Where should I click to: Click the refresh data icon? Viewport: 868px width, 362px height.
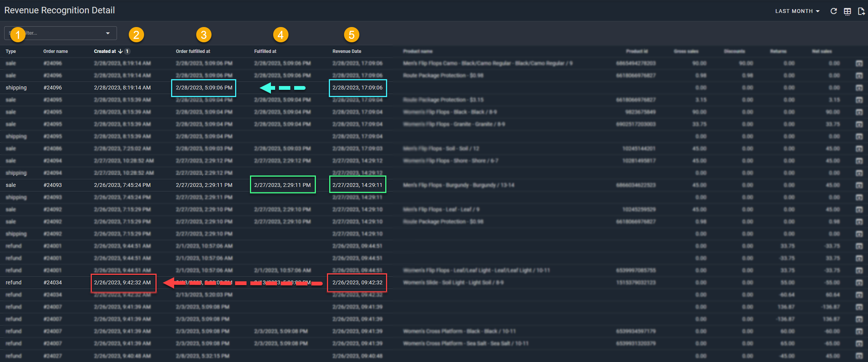834,11
